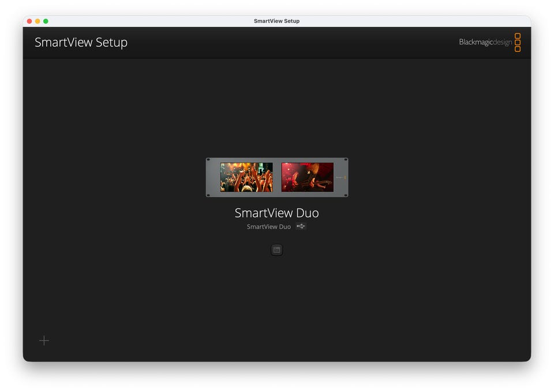Minimize the SmartView Setup window
Viewport: 554px width, 392px height.
click(x=38, y=21)
